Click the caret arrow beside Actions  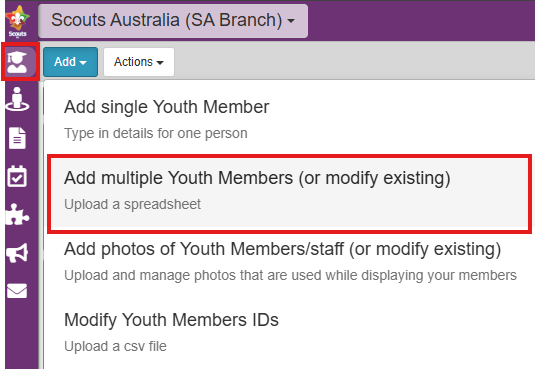tap(160, 63)
